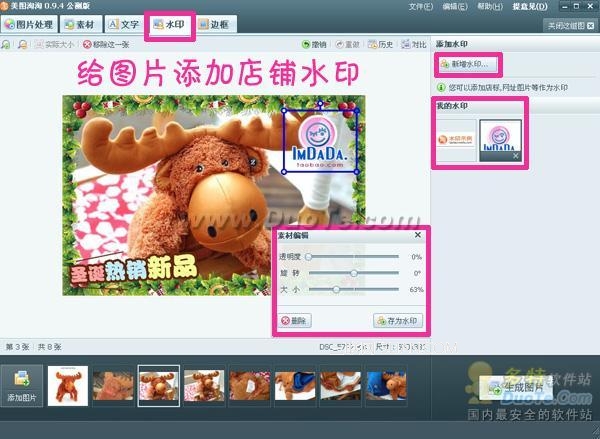
Task: Select the ImDaDa watermark thumbnail
Action: (x=500, y=136)
